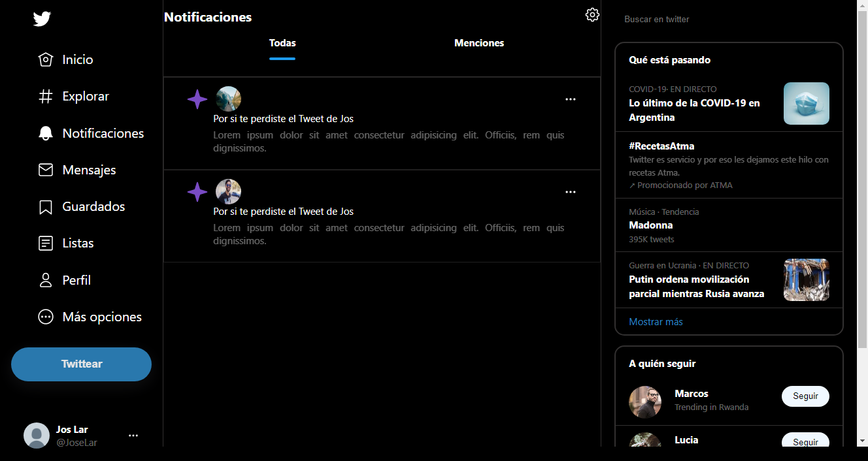Open Explorar via the hashtag icon
The width and height of the screenshot is (868, 461).
point(45,96)
